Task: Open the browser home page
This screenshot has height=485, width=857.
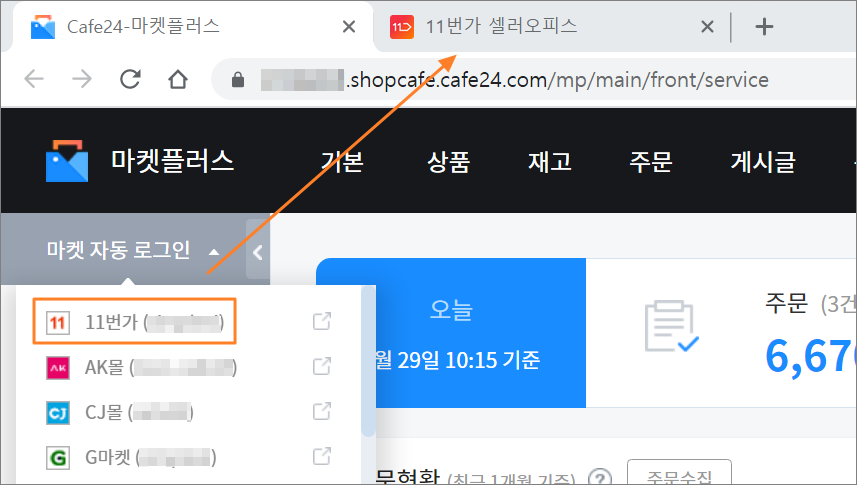Action: coord(178,79)
